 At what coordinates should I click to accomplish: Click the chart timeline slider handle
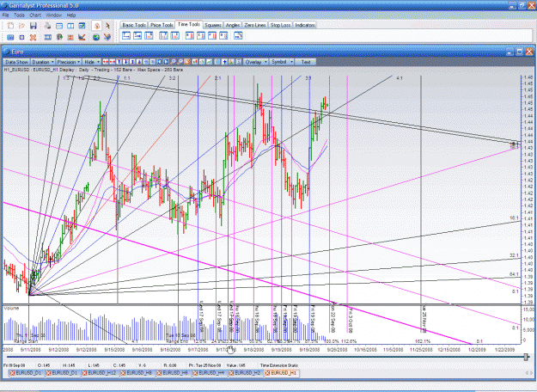(526, 357)
